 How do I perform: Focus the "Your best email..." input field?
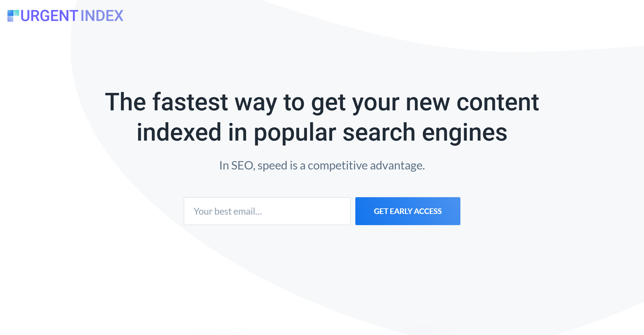pos(267,211)
